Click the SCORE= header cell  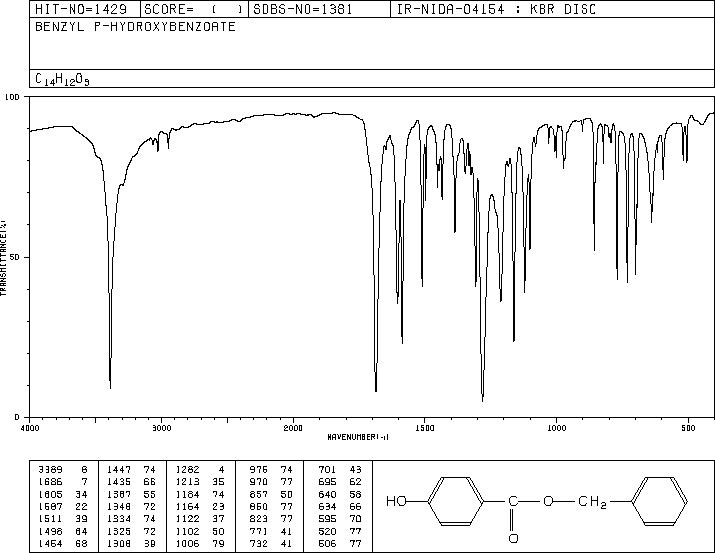click(x=194, y=9)
